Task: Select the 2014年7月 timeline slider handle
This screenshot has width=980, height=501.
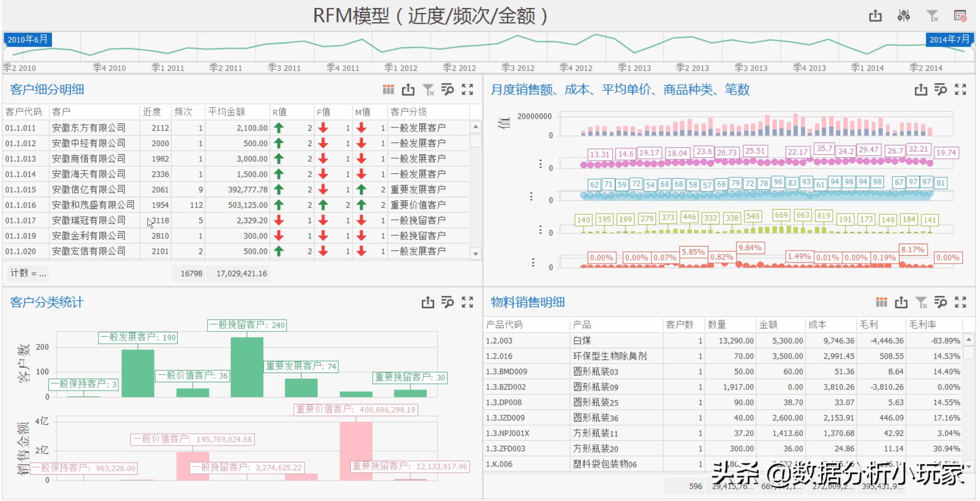Action: point(949,39)
